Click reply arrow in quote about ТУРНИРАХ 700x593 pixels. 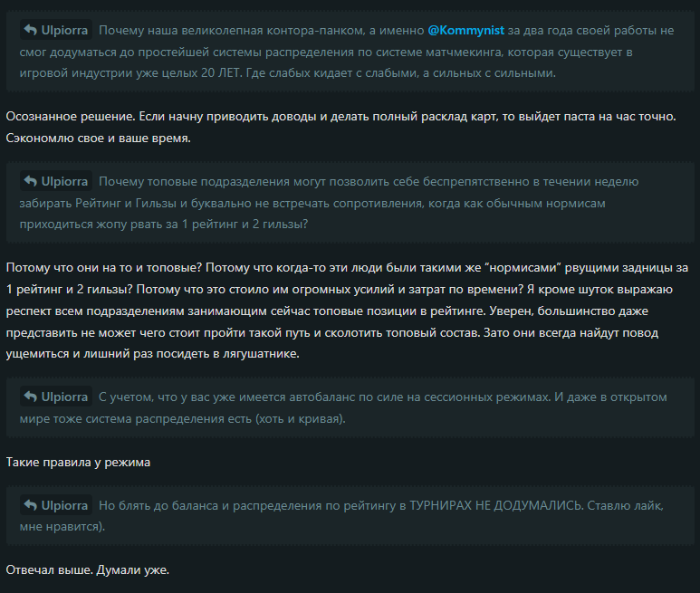tap(31, 505)
